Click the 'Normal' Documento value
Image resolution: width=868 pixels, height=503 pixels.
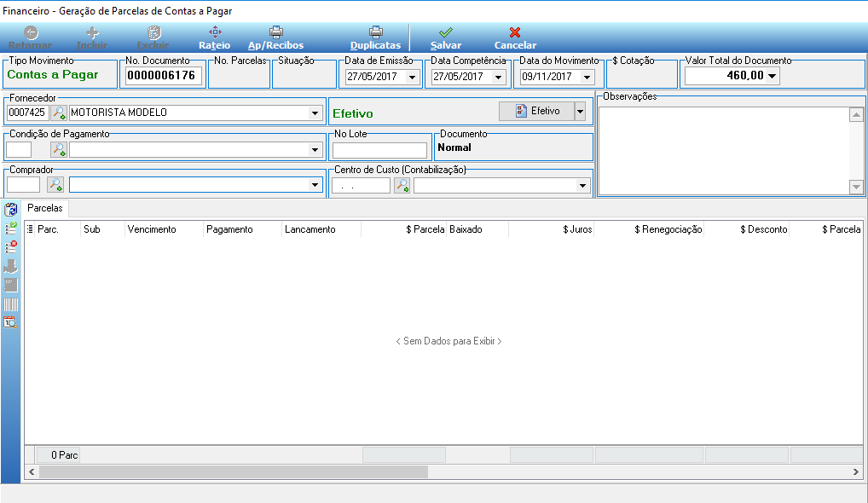[x=454, y=147]
